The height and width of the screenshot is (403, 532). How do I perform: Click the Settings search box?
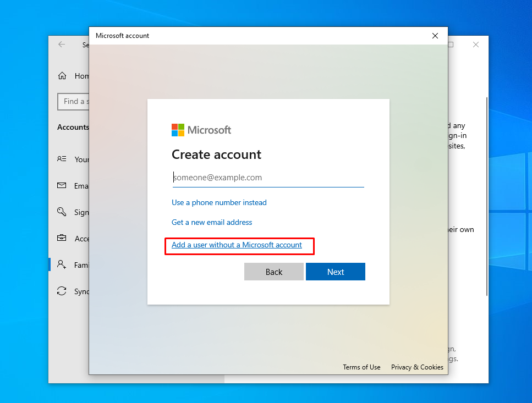pos(73,101)
